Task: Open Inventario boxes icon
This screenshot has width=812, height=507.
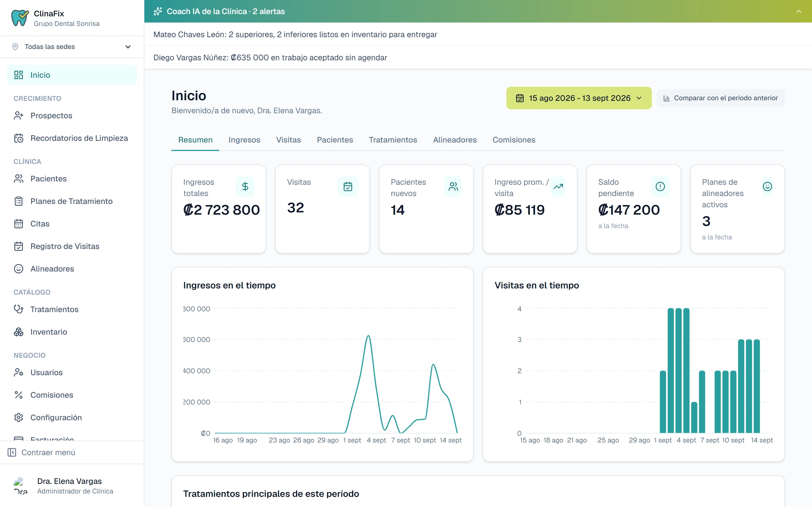Action: [18, 332]
